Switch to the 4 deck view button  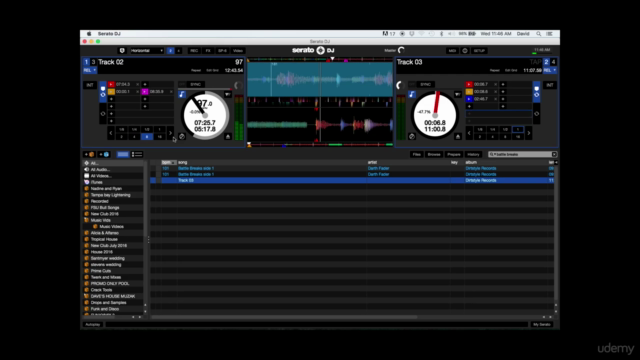coord(178,51)
